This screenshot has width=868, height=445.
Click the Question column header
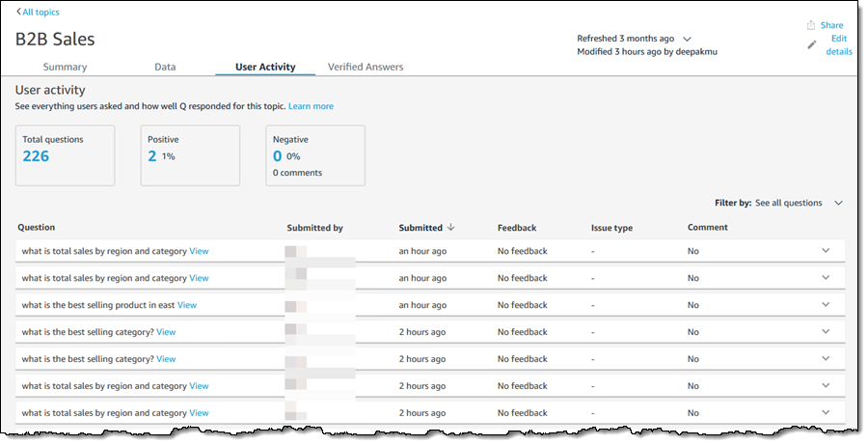(x=36, y=227)
